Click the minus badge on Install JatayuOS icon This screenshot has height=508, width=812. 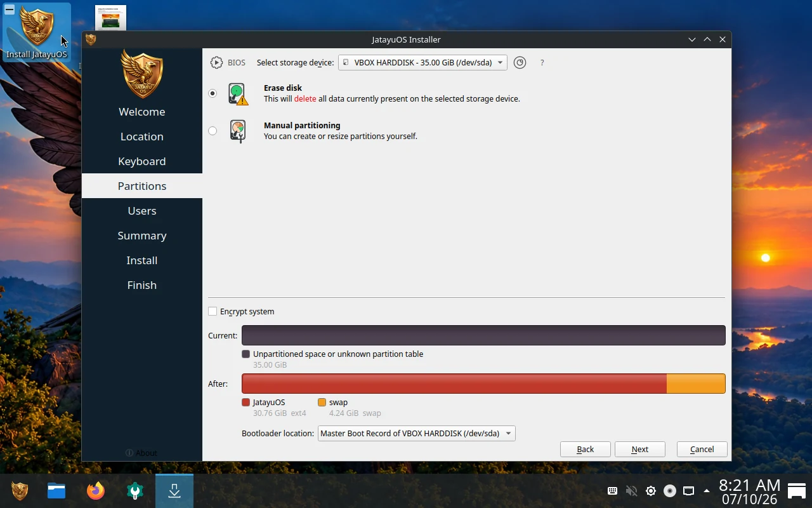[x=10, y=10]
